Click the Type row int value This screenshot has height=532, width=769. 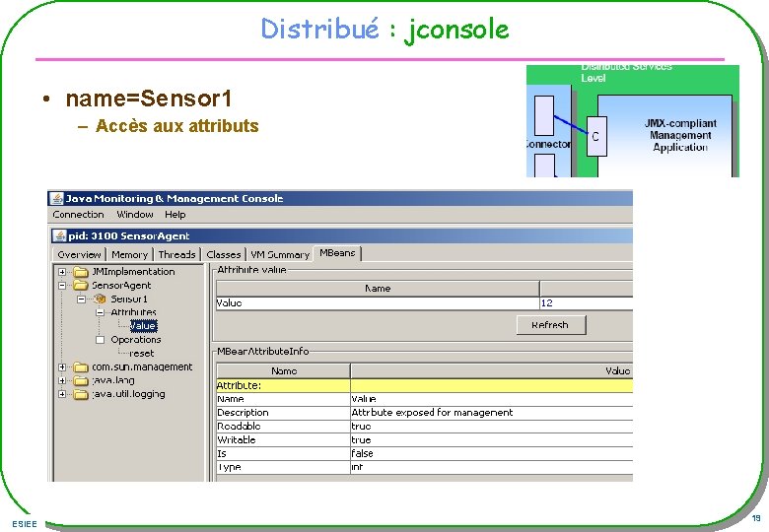[357, 467]
